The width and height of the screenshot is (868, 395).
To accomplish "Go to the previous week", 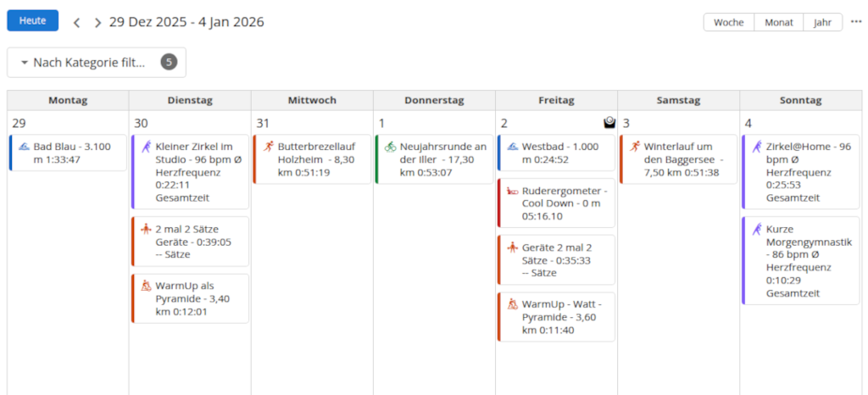I will point(77,22).
